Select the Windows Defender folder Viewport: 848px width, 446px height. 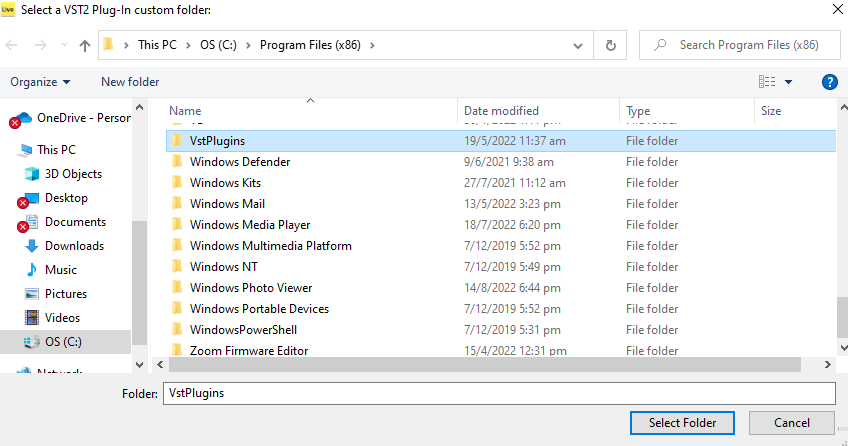(x=240, y=162)
